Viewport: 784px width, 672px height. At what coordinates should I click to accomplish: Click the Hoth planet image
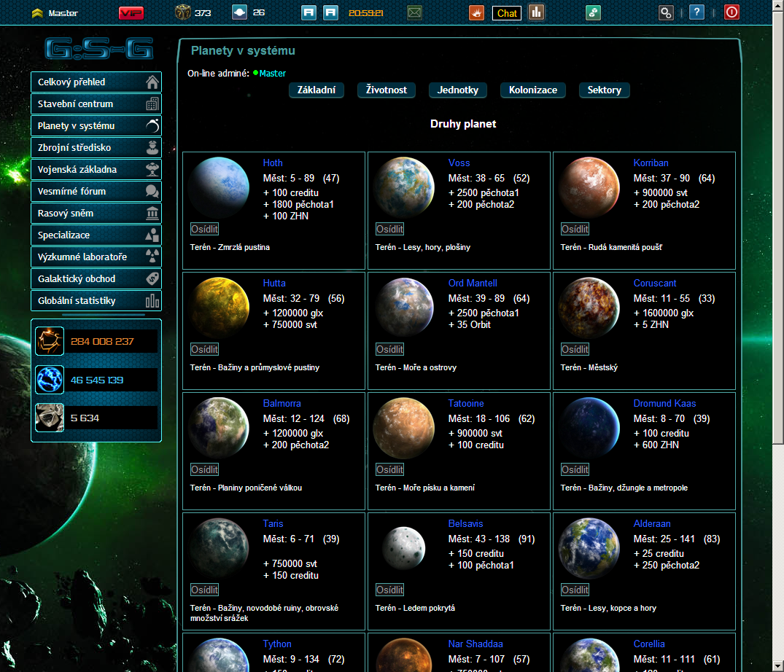[x=219, y=187]
